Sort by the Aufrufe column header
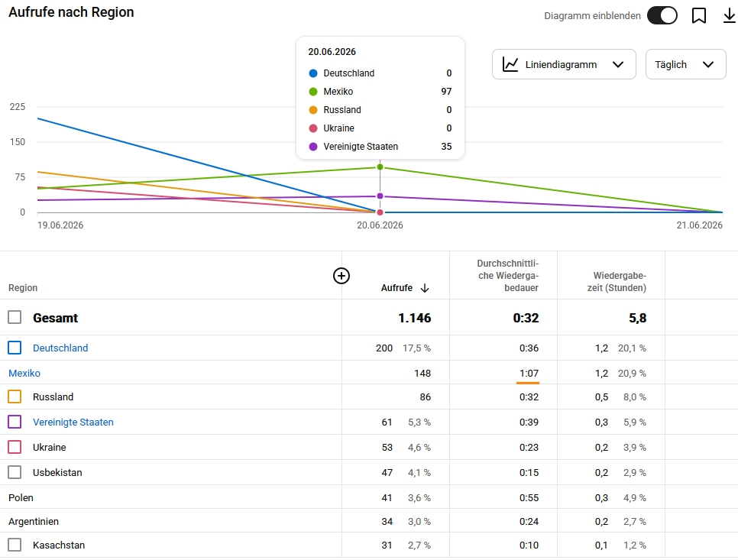The height and width of the screenshot is (560, 738). coord(397,288)
